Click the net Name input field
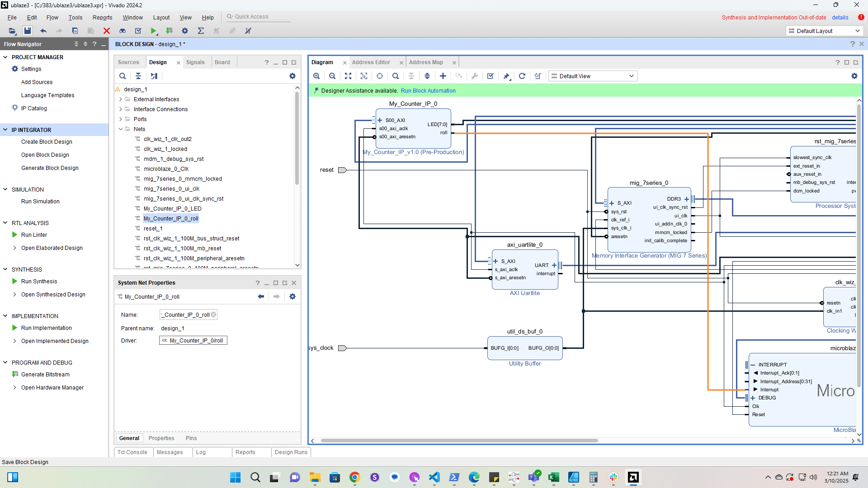868x488 pixels. point(185,315)
